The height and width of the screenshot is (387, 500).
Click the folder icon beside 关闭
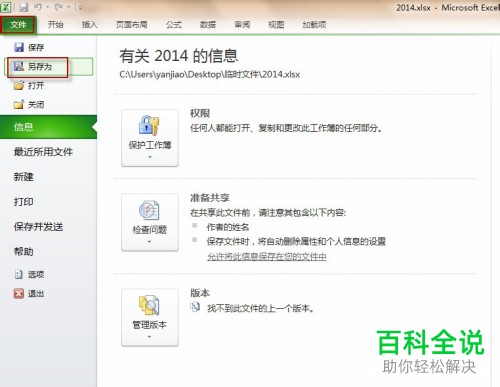click(19, 105)
